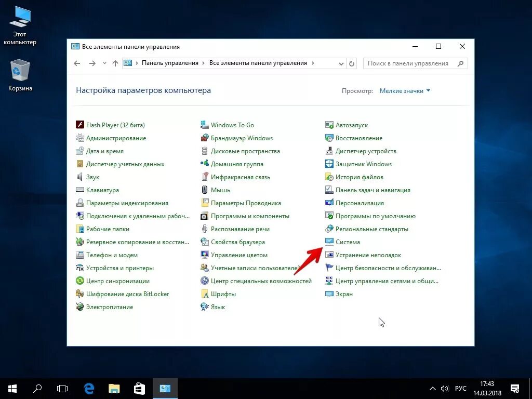Click the Диспетчер устройств icon
Screen dimensions: 532x399
pos(329,151)
